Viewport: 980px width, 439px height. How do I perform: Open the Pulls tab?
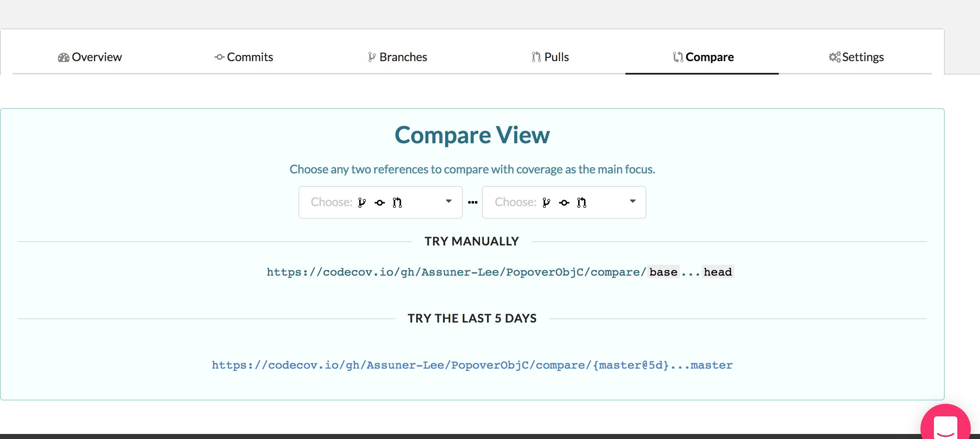550,57
